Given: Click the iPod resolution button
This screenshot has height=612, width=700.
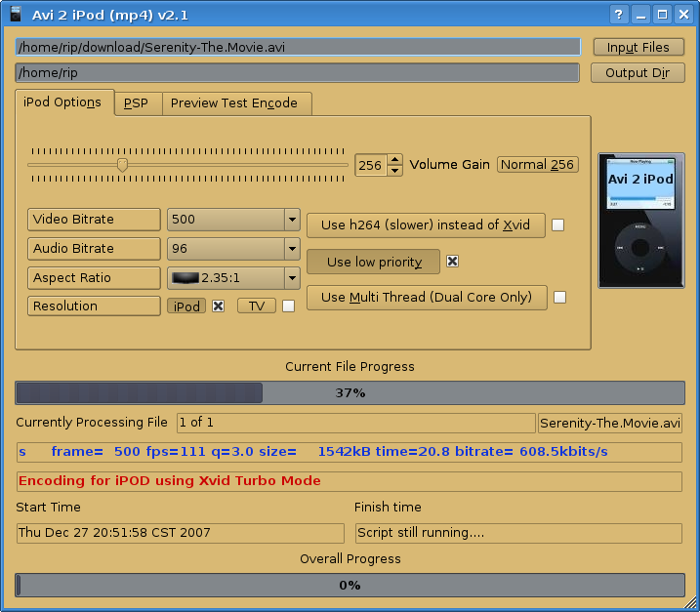Looking at the screenshot, I should coord(186,306).
